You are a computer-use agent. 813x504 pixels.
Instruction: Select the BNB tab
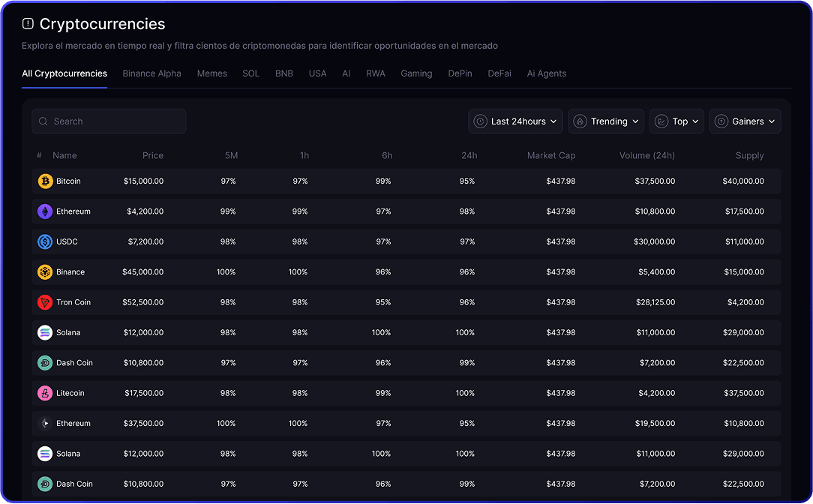284,73
